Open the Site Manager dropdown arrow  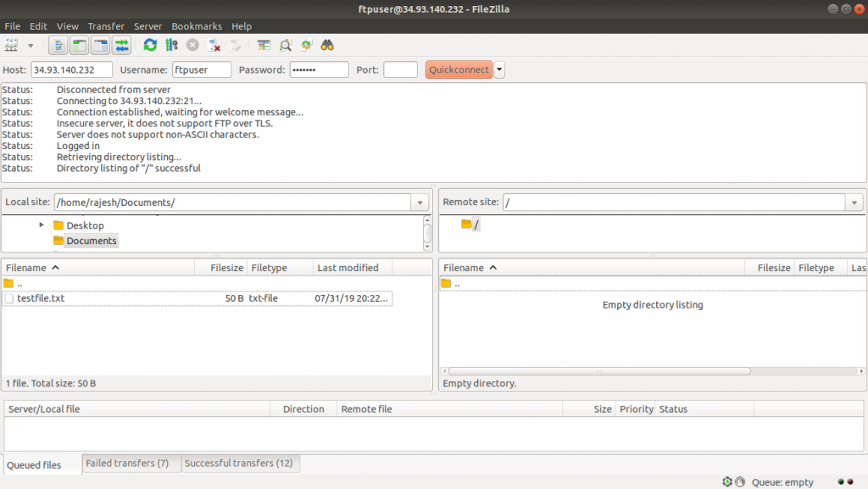click(31, 46)
